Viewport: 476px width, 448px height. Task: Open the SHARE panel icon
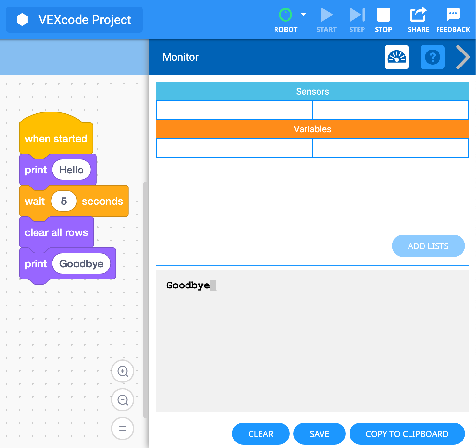point(418,14)
